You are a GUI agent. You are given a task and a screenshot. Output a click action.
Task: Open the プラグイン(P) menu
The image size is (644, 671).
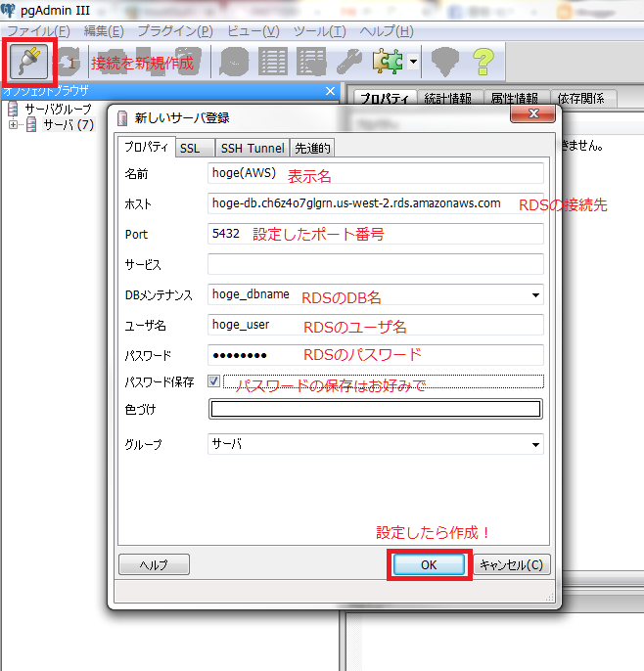tap(175, 31)
